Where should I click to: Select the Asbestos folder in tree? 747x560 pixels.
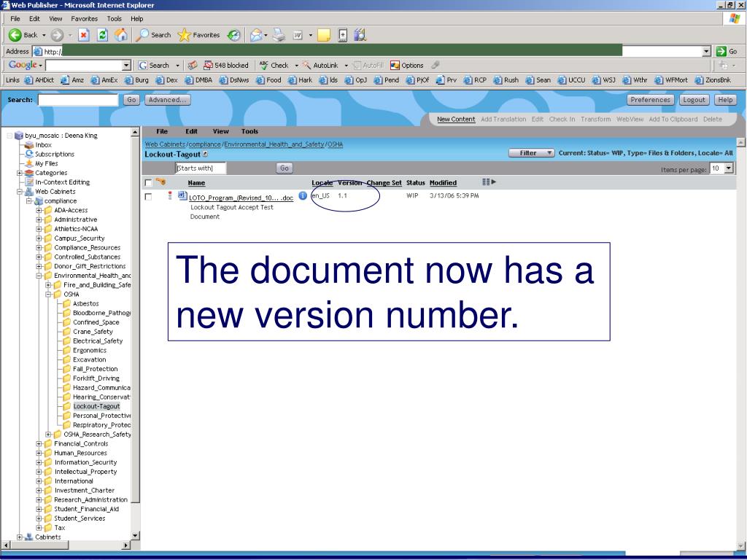coord(86,303)
